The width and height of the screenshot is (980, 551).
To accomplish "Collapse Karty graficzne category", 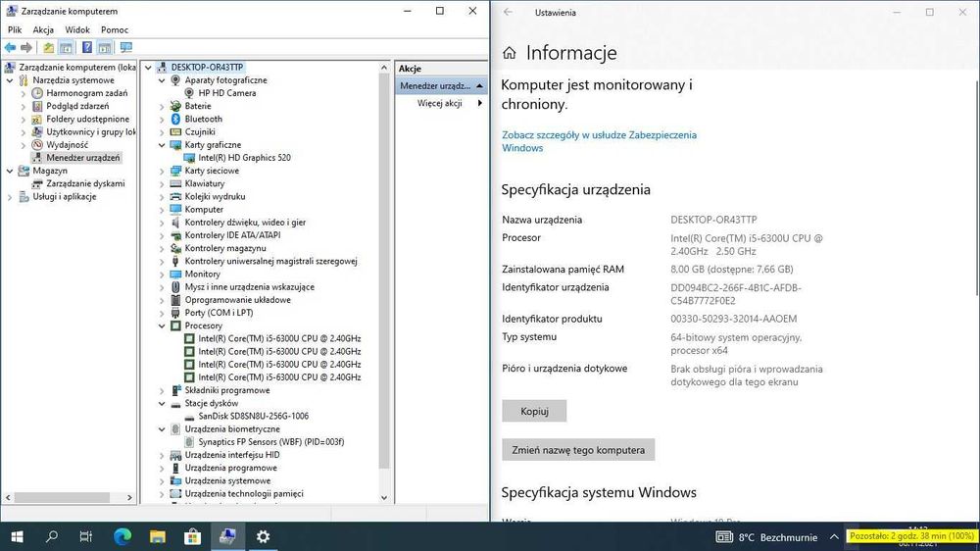I will tap(162, 145).
